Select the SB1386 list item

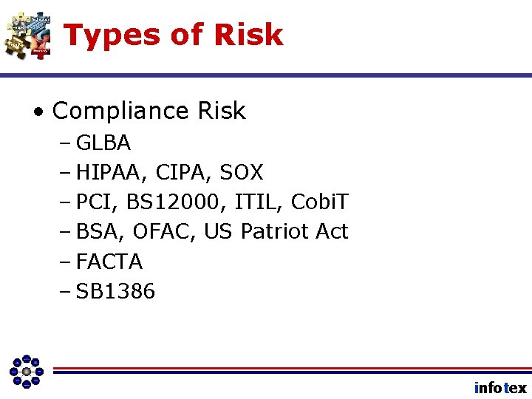(x=115, y=292)
